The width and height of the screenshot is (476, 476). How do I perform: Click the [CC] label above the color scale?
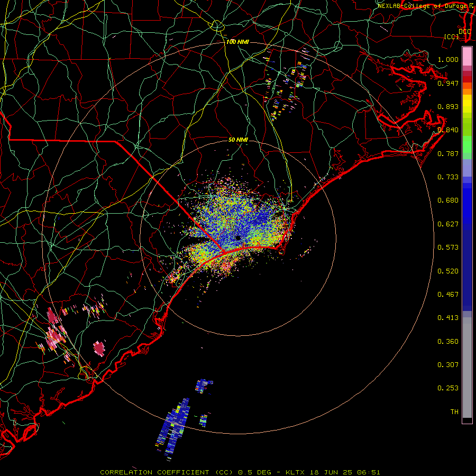[452, 36]
